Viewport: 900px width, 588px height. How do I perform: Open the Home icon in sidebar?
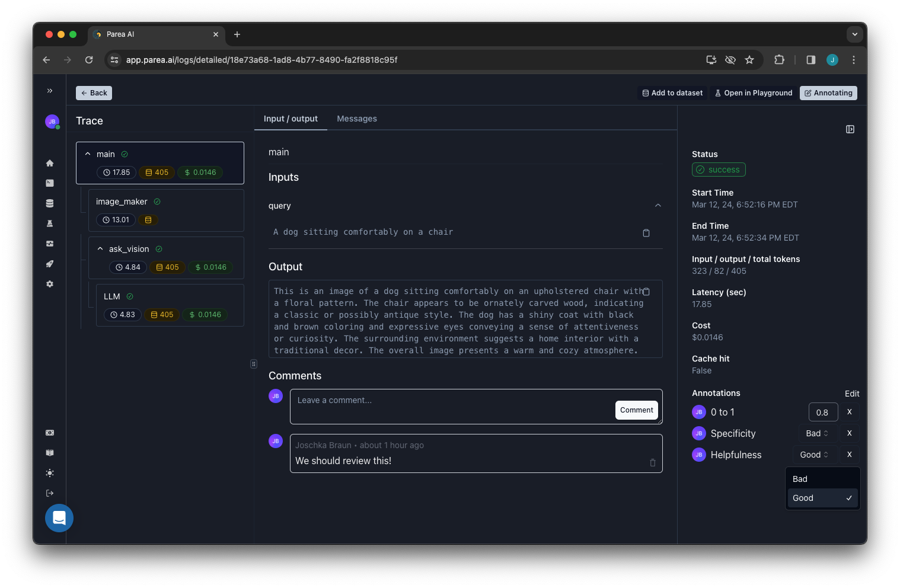tap(50, 163)
